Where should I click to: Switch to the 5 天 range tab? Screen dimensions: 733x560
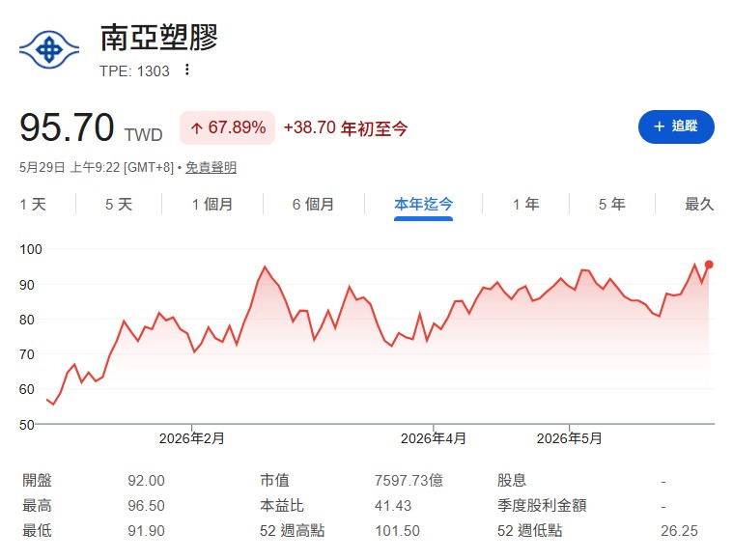click(119, 205)
